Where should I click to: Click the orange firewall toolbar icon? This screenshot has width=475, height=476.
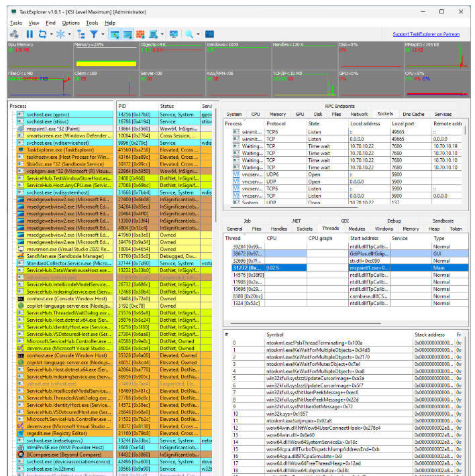(140, 34)
